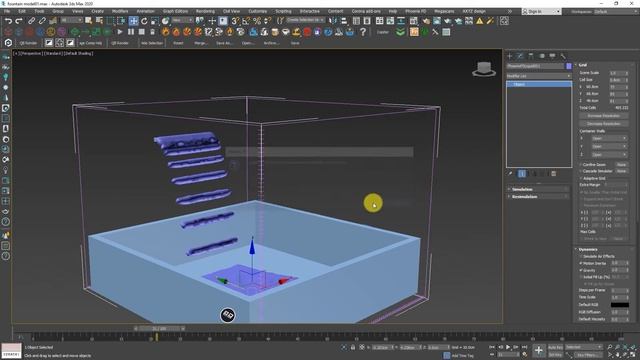
Task: Open the Phoenix FD menu
Action: pyautogui.click(x=415, y=11)
